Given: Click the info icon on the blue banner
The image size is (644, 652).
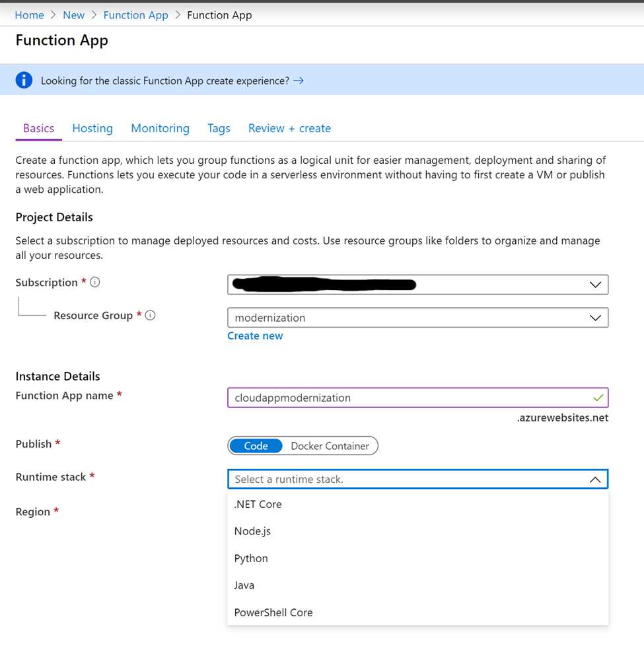Looking at the screenshot, I should [x=23, y=80].
